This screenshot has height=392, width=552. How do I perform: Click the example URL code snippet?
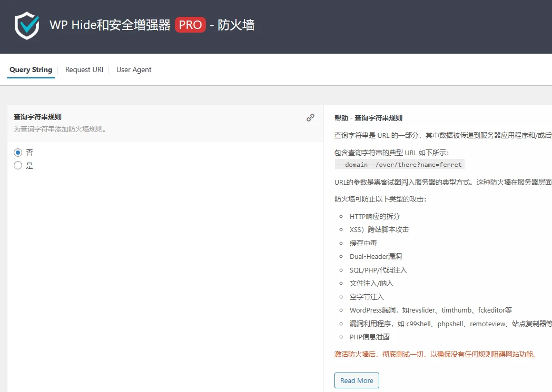pyautogui.click(x=399, y=164)
